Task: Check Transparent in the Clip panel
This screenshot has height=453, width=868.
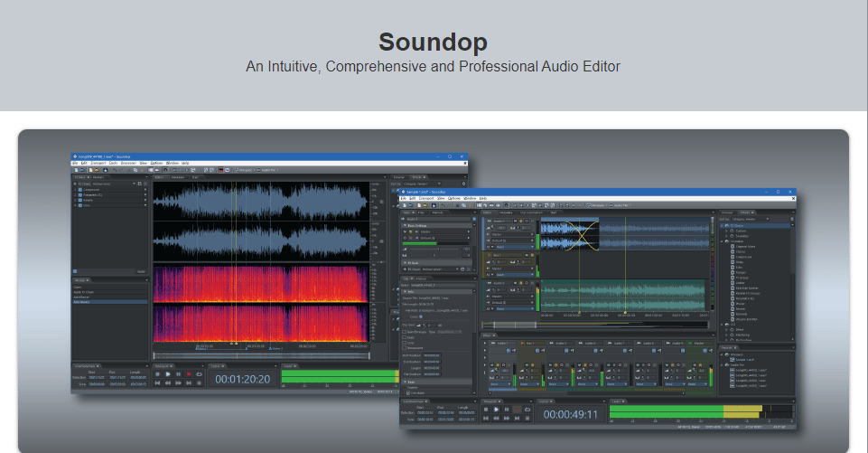Action: click(x=404, y=348)
